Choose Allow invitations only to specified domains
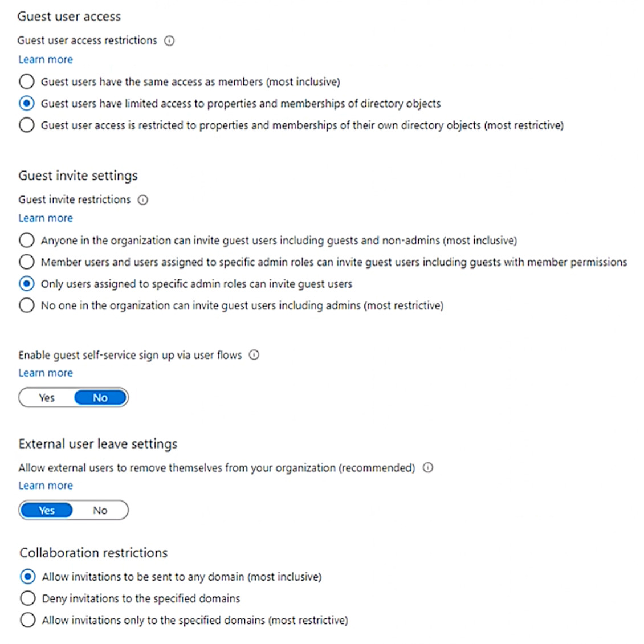This screenshot has height=644, width=644. (28, 620)
